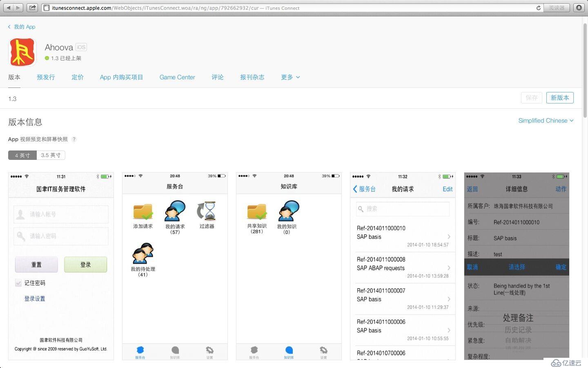Click the 添加请求 folder icon in screenshot
Image resolution: width=588 pixels, height=368 pixels.
143,211
